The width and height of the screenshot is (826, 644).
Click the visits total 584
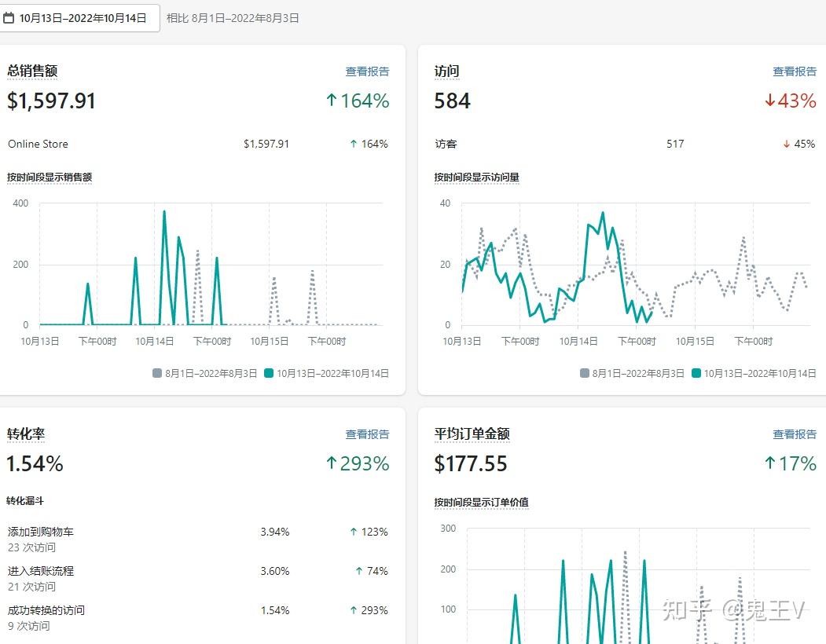click(x=452, y=101)
